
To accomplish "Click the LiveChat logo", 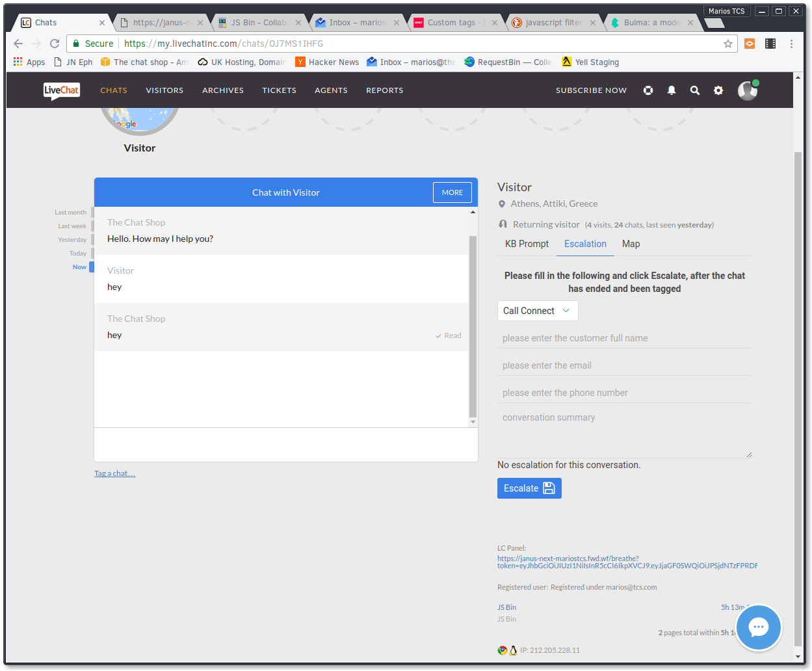I will coord(62,91).
